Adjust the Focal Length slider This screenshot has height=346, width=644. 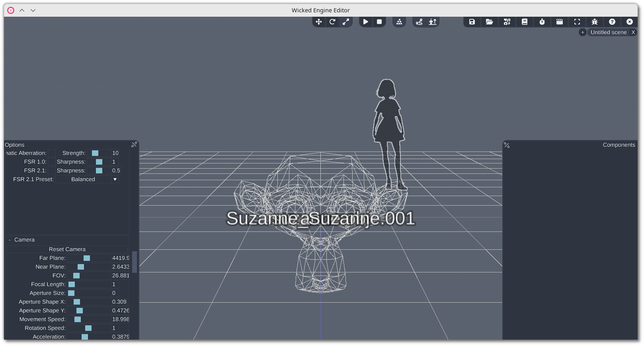point(89,284)
